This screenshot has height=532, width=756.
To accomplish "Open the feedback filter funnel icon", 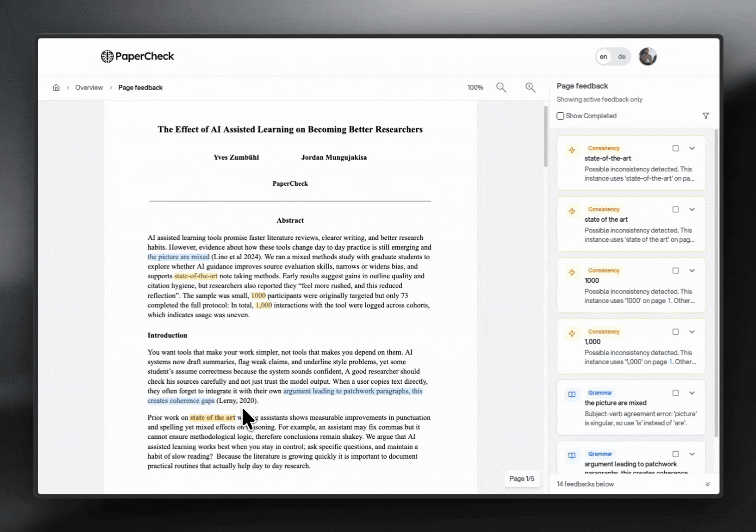I will click(706, 116).
